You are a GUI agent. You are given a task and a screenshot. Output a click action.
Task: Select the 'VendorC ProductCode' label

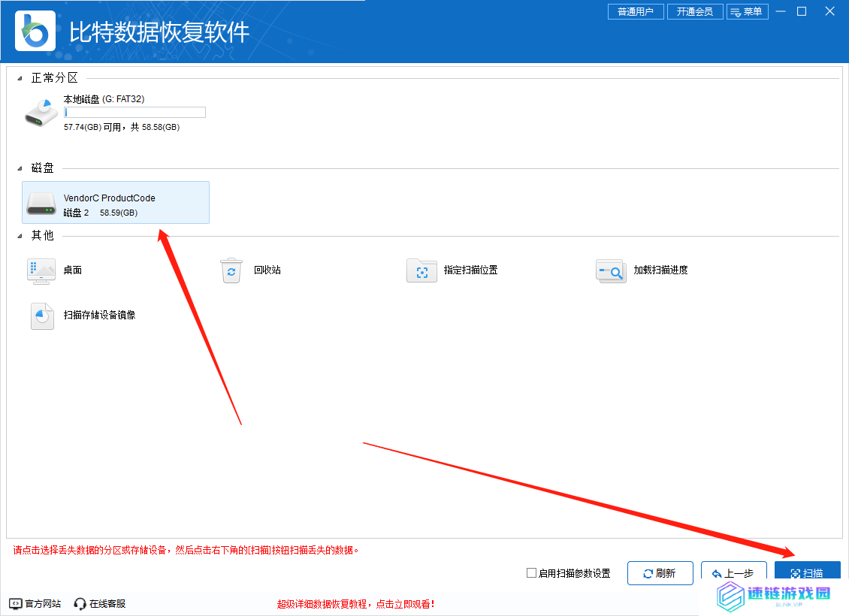[110, 198]
